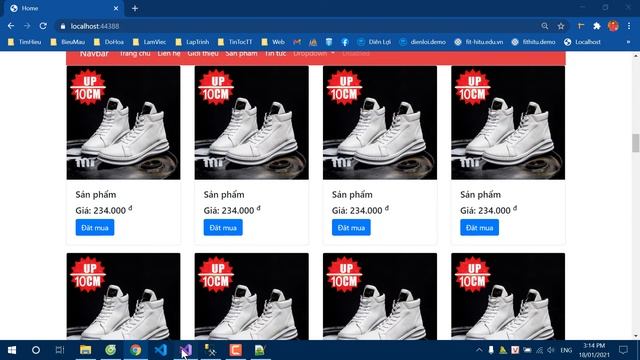Show hidden system tray icons

(x=479, y=350)
